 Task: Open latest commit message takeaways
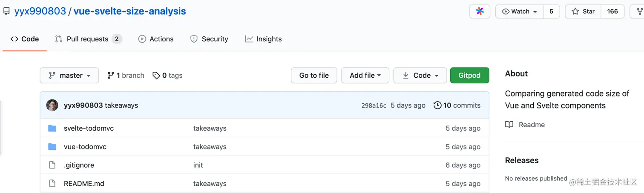point(121,105)
